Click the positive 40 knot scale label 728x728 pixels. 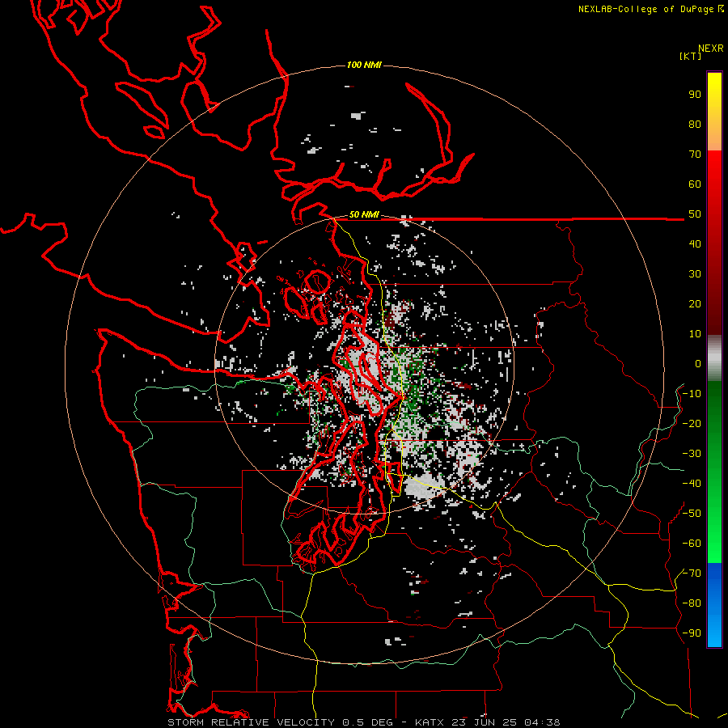[695, 243]
